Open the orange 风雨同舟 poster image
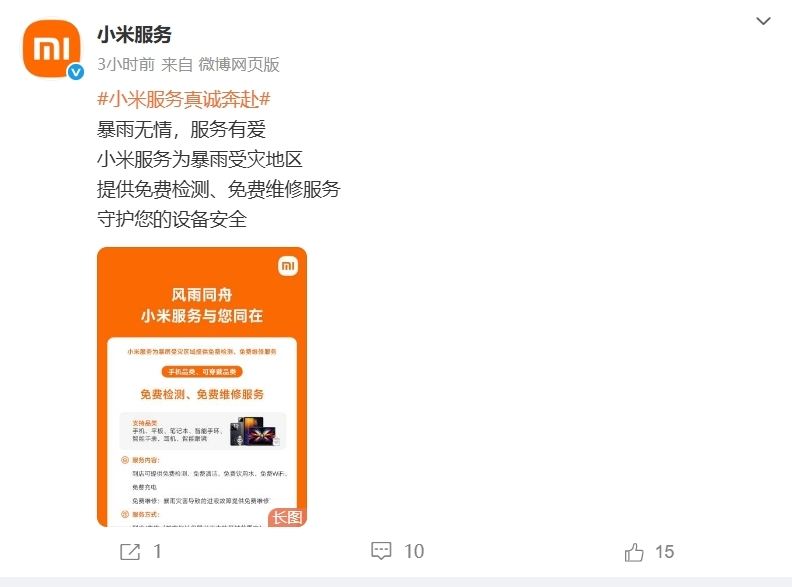 (202, 386)
